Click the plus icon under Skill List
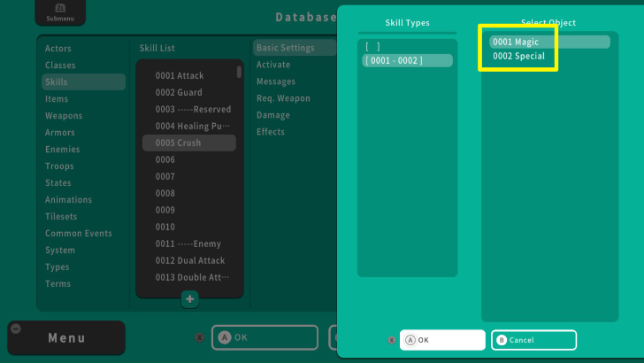Screen dimensions: 644x363 [189, 299]
